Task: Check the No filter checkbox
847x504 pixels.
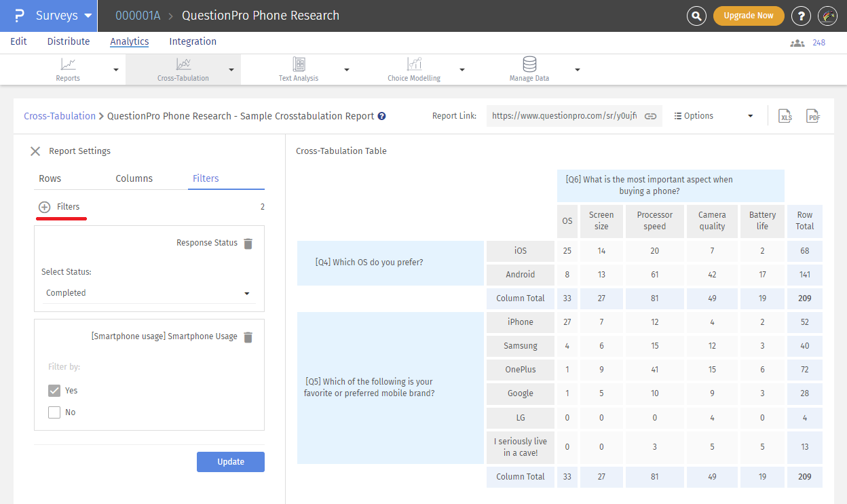Action: [54, 412]
